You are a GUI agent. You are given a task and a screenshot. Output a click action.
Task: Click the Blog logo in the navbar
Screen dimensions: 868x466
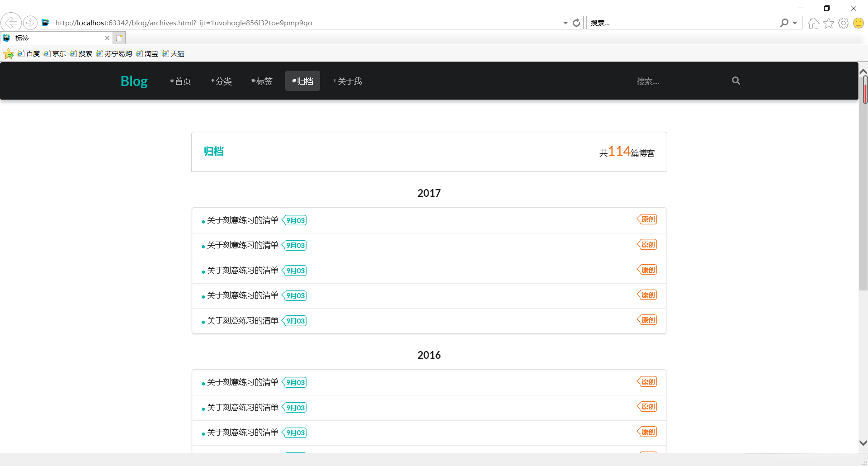click(x=134, y=81)
